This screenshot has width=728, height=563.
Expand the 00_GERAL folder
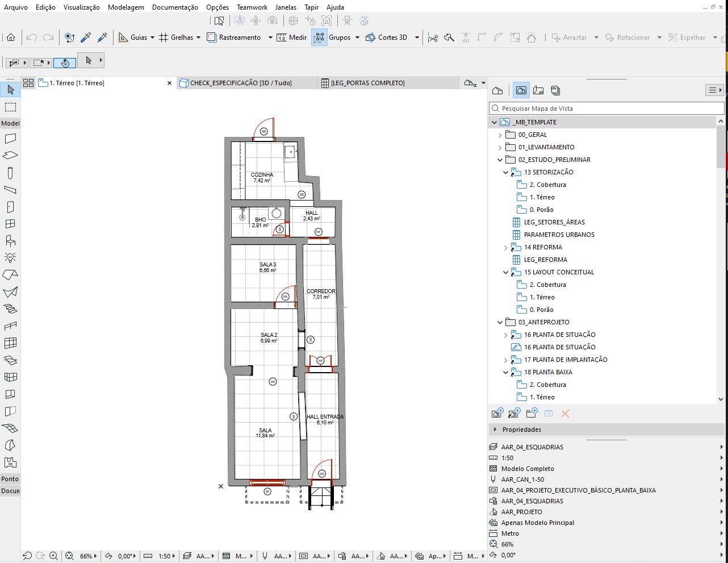pyautogui.click(x=500, y=135)
